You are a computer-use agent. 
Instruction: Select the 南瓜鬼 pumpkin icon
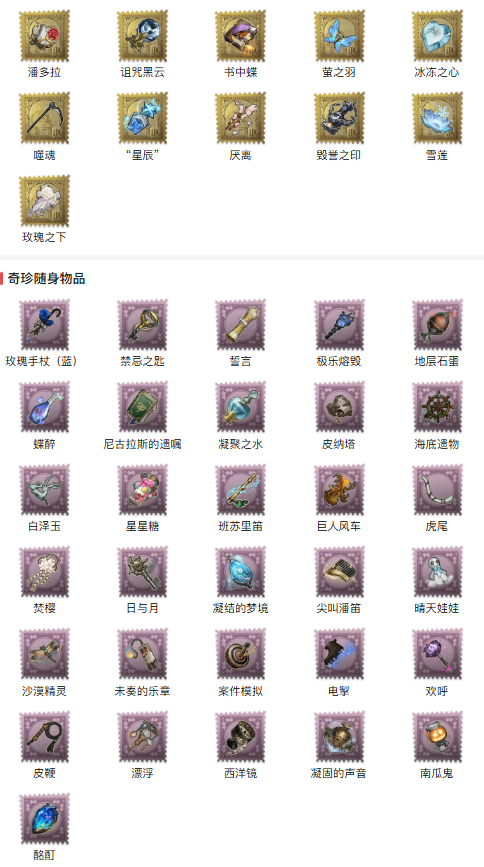point(437,737)
